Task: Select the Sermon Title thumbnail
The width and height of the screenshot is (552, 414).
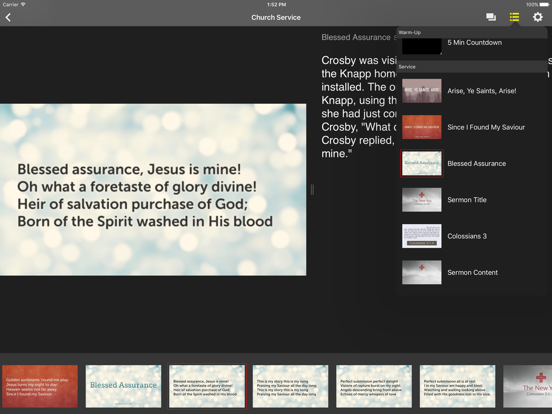Action: pos(422,200)
